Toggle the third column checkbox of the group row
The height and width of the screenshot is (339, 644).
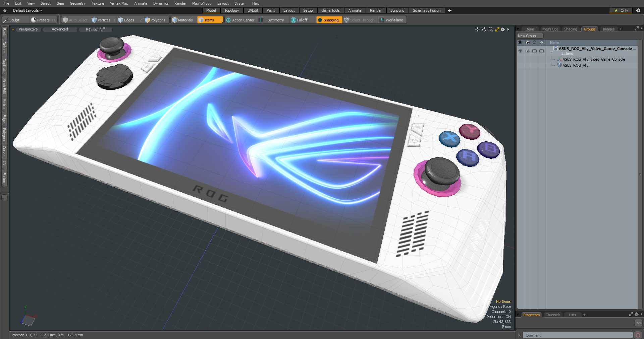tap(535, 51)
